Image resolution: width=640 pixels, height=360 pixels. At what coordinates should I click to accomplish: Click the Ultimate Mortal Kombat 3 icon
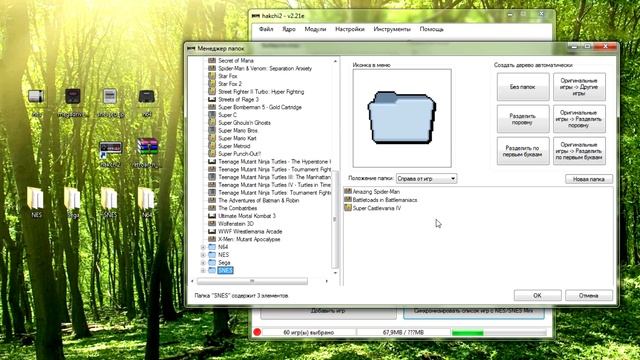click(212, 216)
